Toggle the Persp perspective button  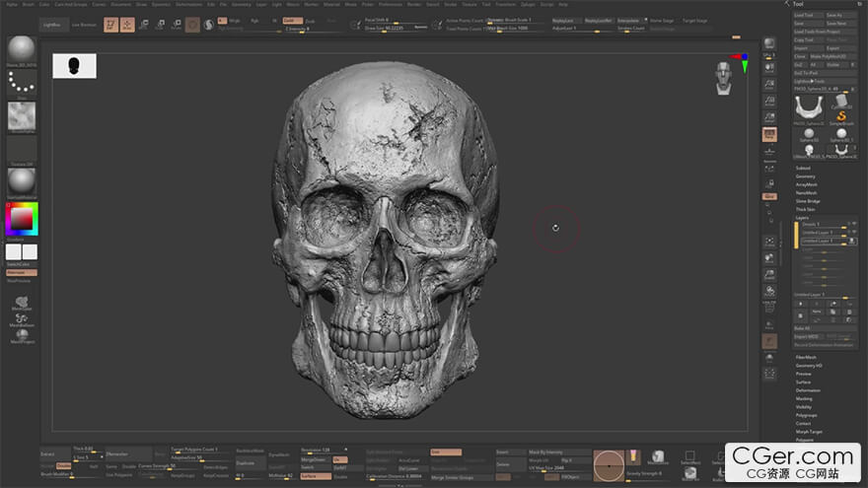(769, 134)
